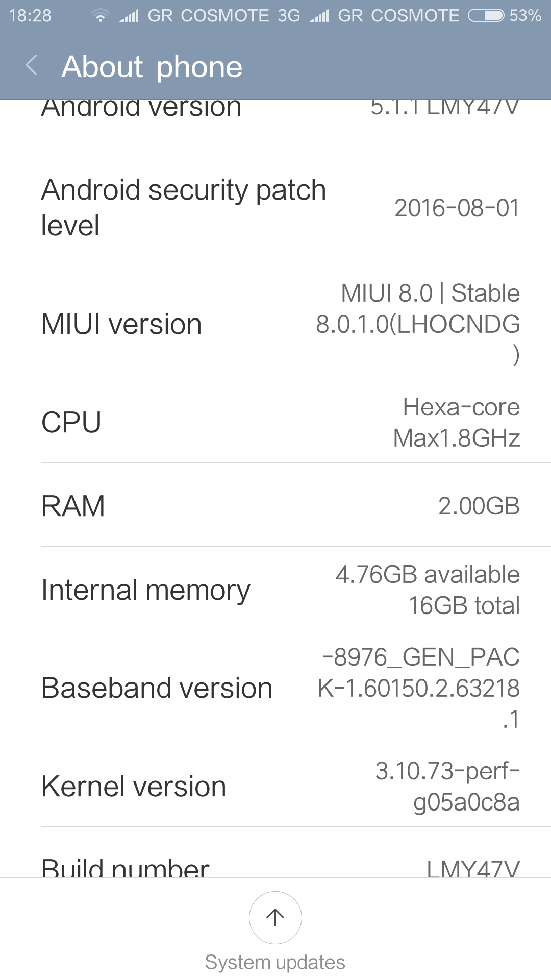Tap the 18:28 clock in status bar
Image resolution: width=551 pixels, height=980 pixels.
pos(31,16)
